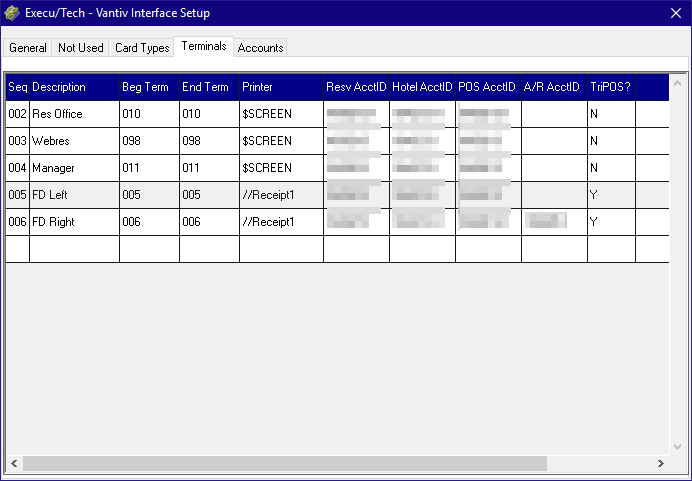Switch to the General tab

click(27, 48)
